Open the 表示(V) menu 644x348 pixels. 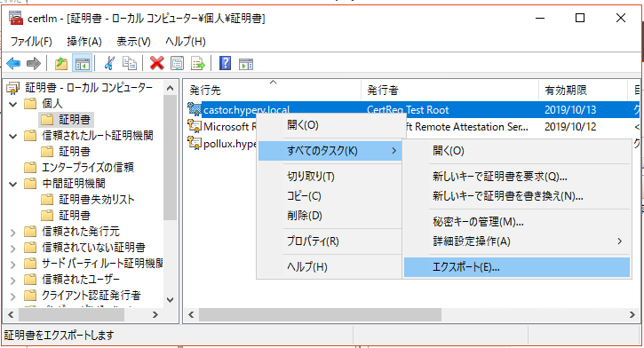point(133,42)
